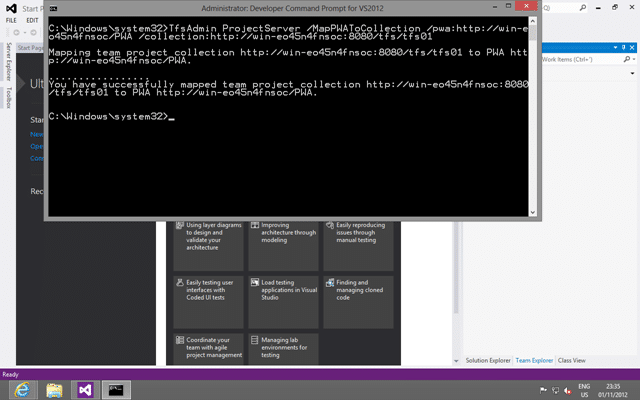
Task: Switch to the Team Explorer tab
Action: [x=534, y=360]
